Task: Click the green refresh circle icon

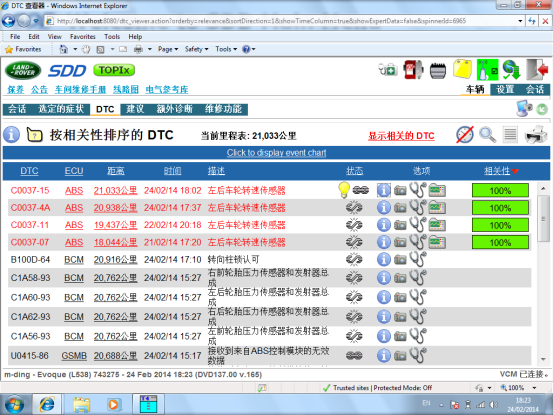Action: click(542, 109)
